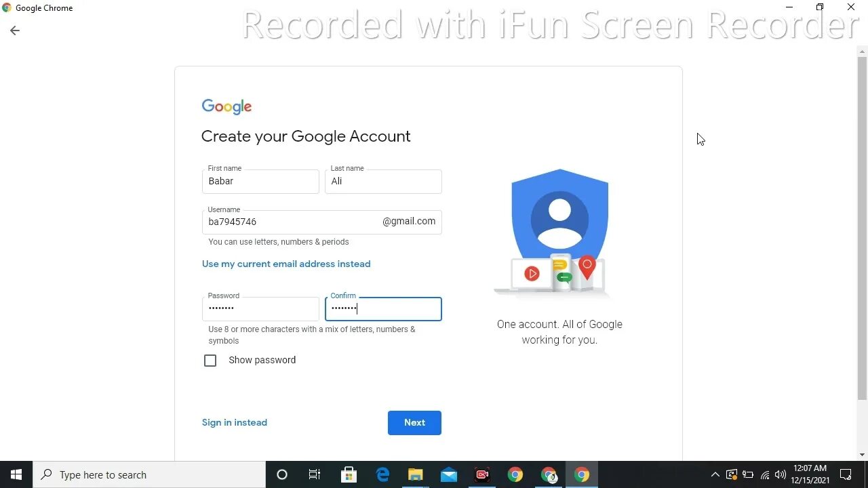Open the iFun Screen Recorder taskbar icon
Image resolution: width=868 pixels, height=488 pixels.
pyautogui.click(x=482, y=474)
